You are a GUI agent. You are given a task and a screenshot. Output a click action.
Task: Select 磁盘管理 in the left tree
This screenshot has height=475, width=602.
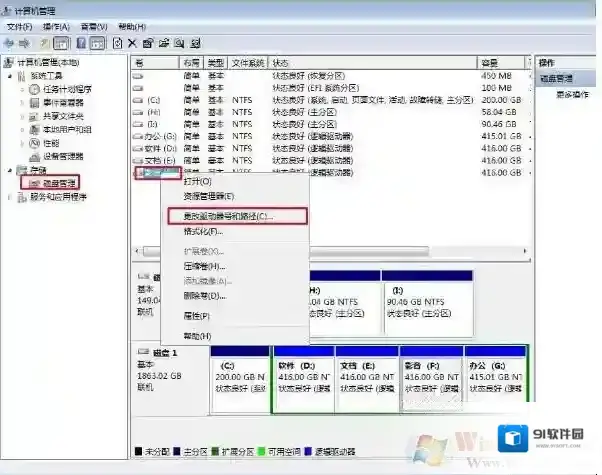point(54,183)
